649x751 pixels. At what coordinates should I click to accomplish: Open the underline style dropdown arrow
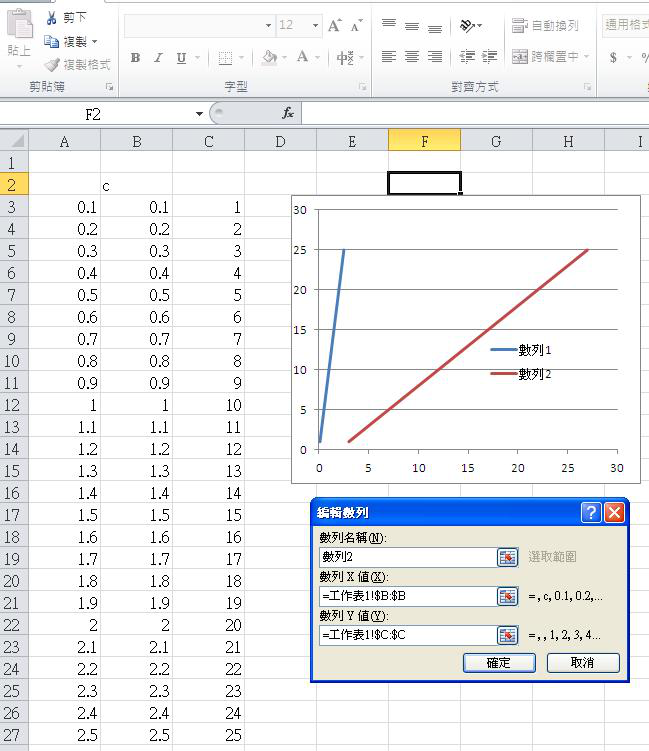[x=197, y=58]
